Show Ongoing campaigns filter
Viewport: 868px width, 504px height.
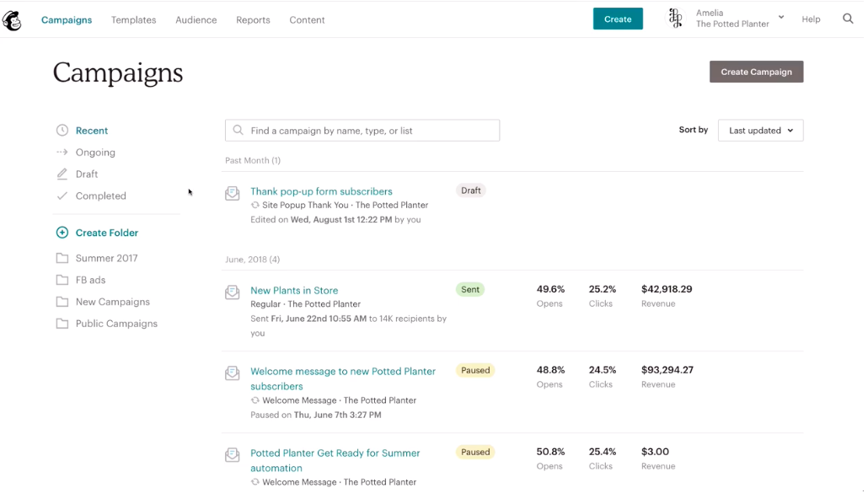[x=95, y=153]
